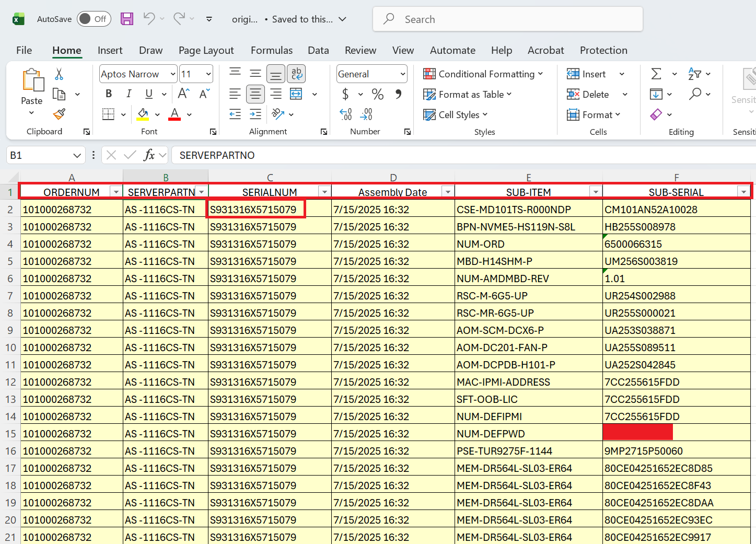Viewport: 756px width, 544px height.
Task: Toggle the AutoSave switch
Action: 94,19
